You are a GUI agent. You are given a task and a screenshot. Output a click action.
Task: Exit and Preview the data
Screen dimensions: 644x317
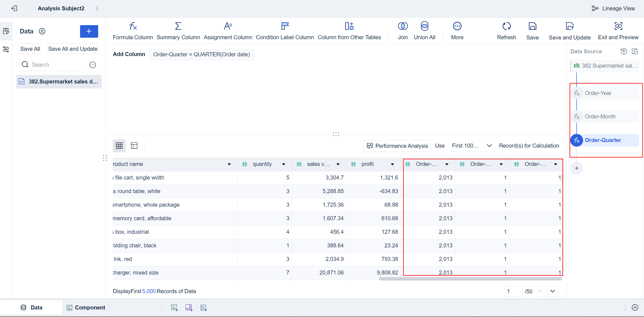618,31
